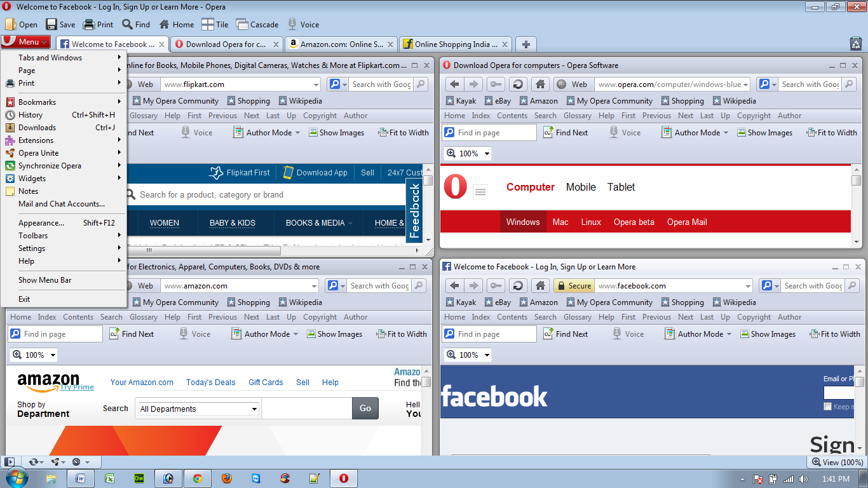Toggle Show Images in the Flipkart window
The image size is (868, 488).
tap(336, 132)
